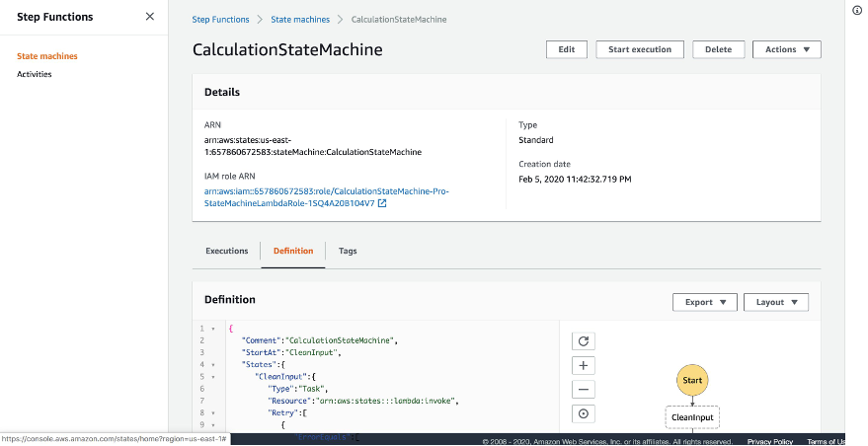This screenshot has width=868, height=446.
Task: Delete the state machine
Action: click(718, 49)
